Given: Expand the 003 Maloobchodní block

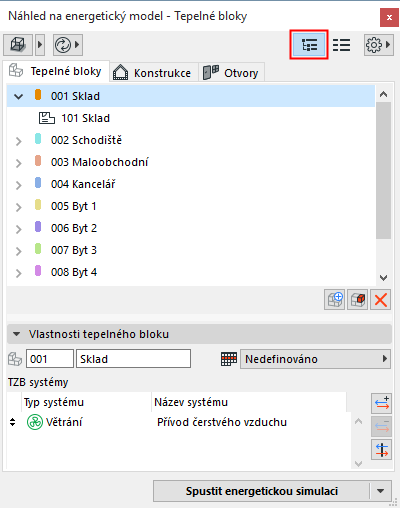Looking at the screenshot, I should tap(19, 163).
